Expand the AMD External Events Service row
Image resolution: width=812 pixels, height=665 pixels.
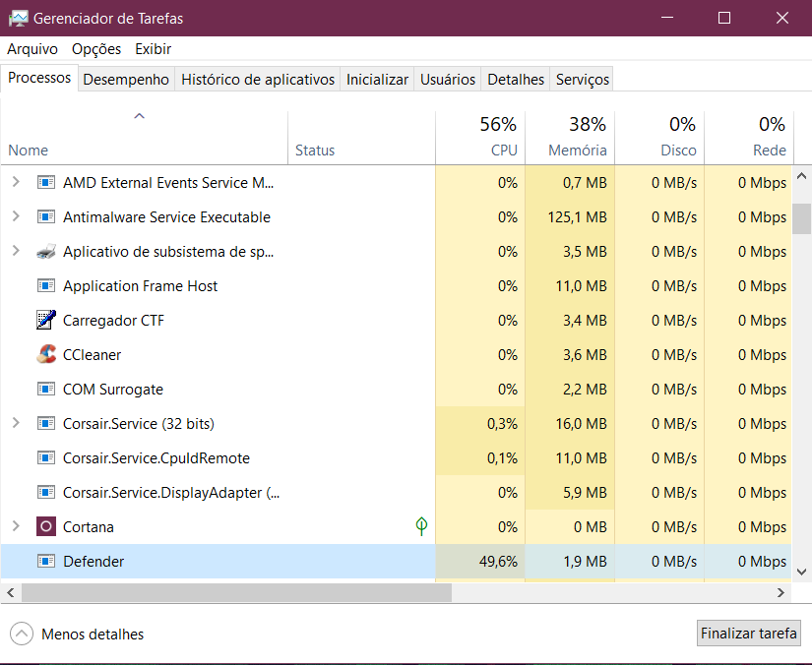click(x=16, y=182)
